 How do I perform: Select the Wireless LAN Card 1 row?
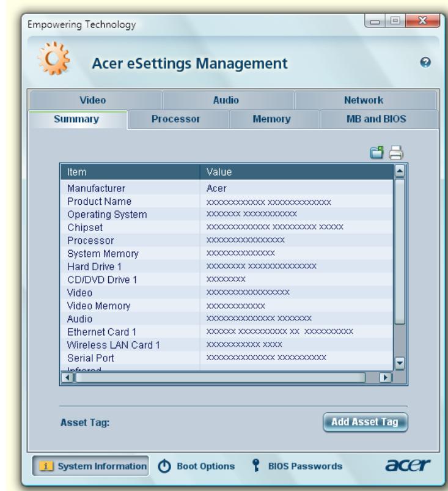pos(227,345)
